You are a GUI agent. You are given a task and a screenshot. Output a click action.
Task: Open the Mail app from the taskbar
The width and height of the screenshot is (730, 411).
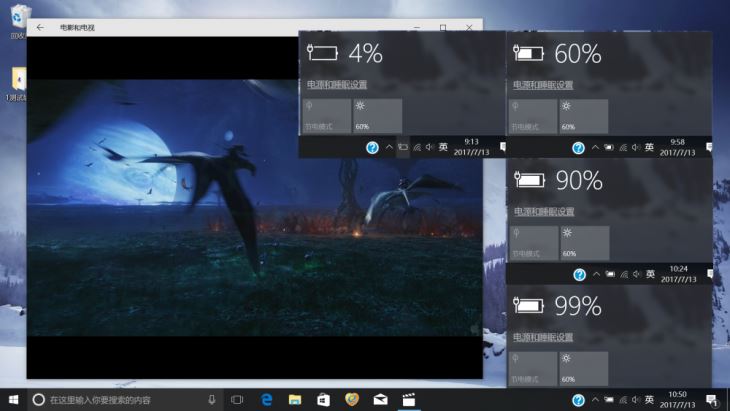click(x=380, y=399)
